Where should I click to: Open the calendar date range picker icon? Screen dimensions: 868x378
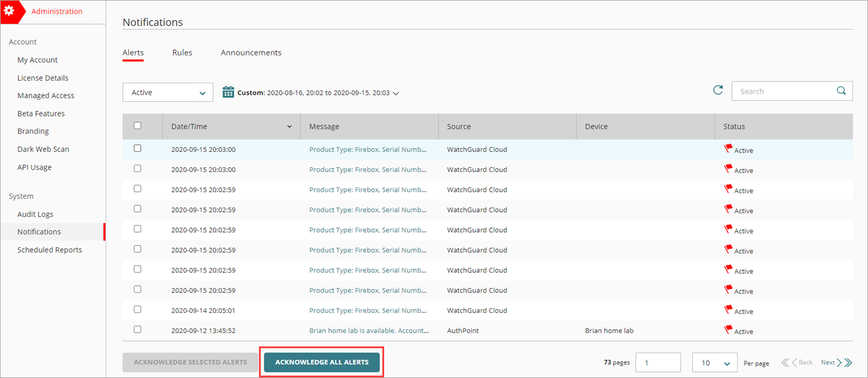228,91
